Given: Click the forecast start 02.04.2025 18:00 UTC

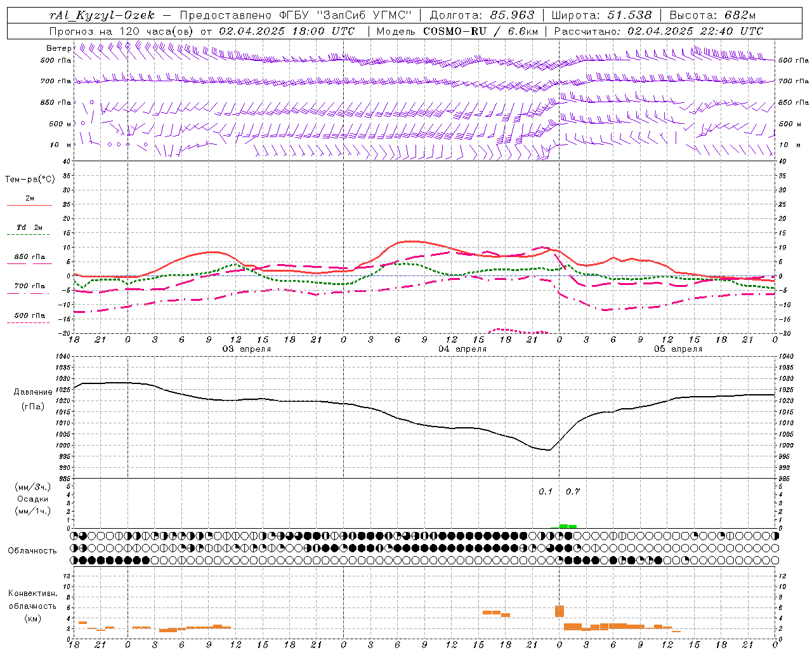Looking at the screenshot, I should (x=287, y=31).
